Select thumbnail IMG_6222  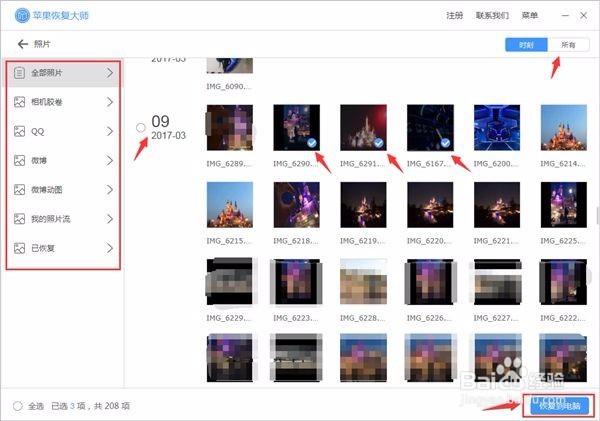564,282
